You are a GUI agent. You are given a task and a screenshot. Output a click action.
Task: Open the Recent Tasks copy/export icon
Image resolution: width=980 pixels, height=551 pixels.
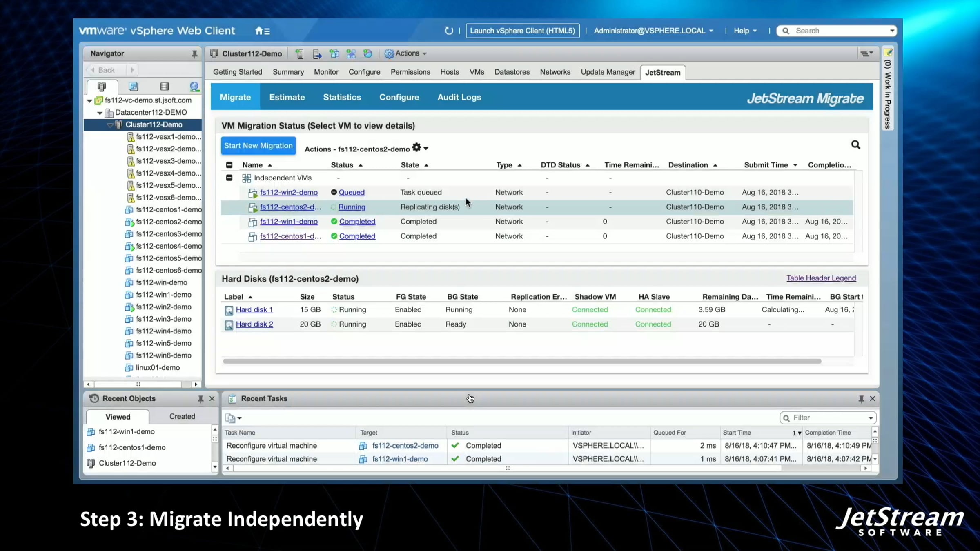[233, 418]
